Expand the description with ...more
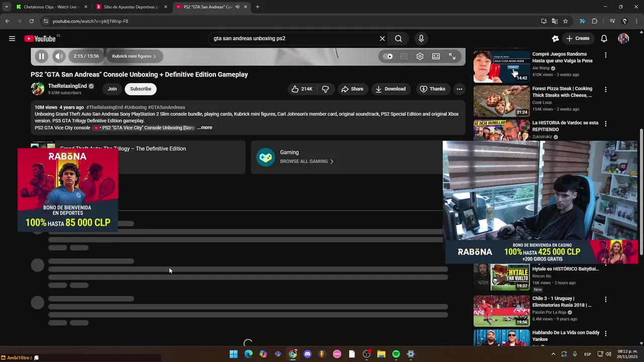644x362 pixels. point(205,128)
